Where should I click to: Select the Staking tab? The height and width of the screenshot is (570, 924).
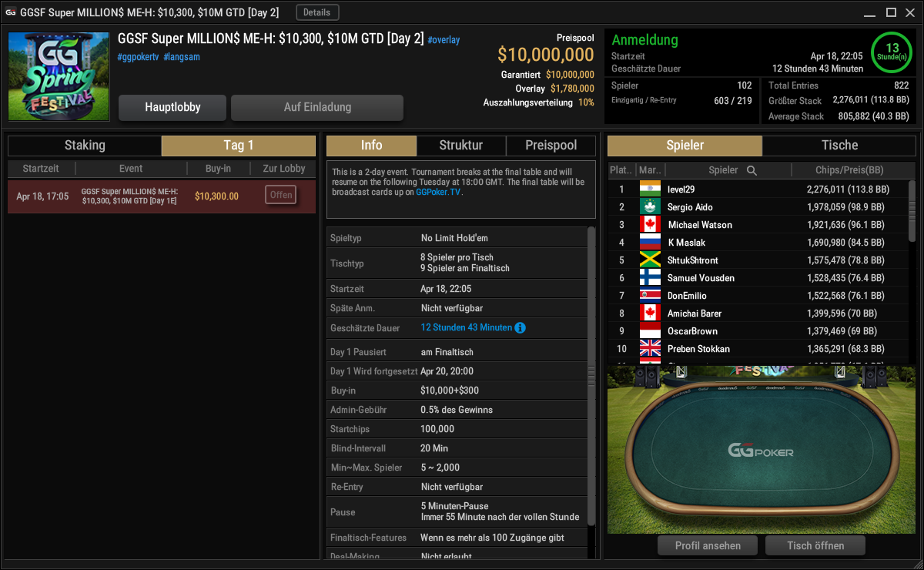pyautogui.click(x=85, y=146)
